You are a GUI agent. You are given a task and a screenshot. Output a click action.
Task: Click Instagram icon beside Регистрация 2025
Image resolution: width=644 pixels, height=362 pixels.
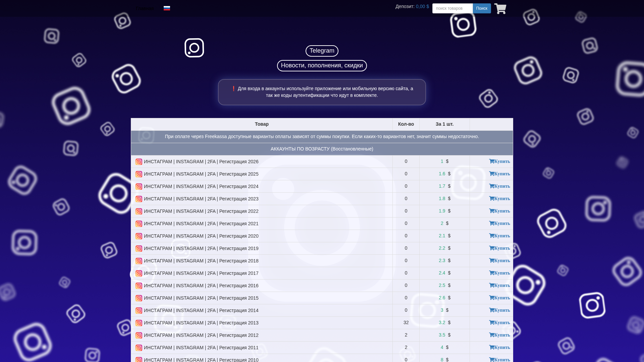pos(139,174)
